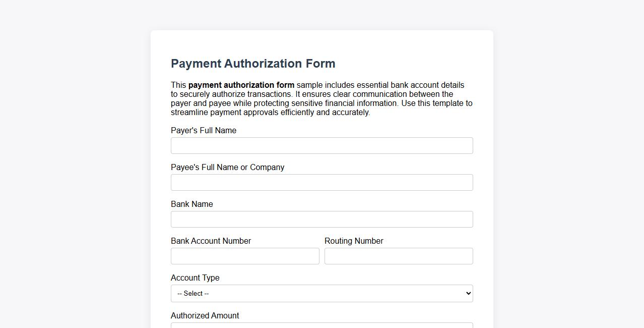Click the Payee's Full Name or Company label
The width and height of the screenshot is (644, 328).
[x=227, y=167]
